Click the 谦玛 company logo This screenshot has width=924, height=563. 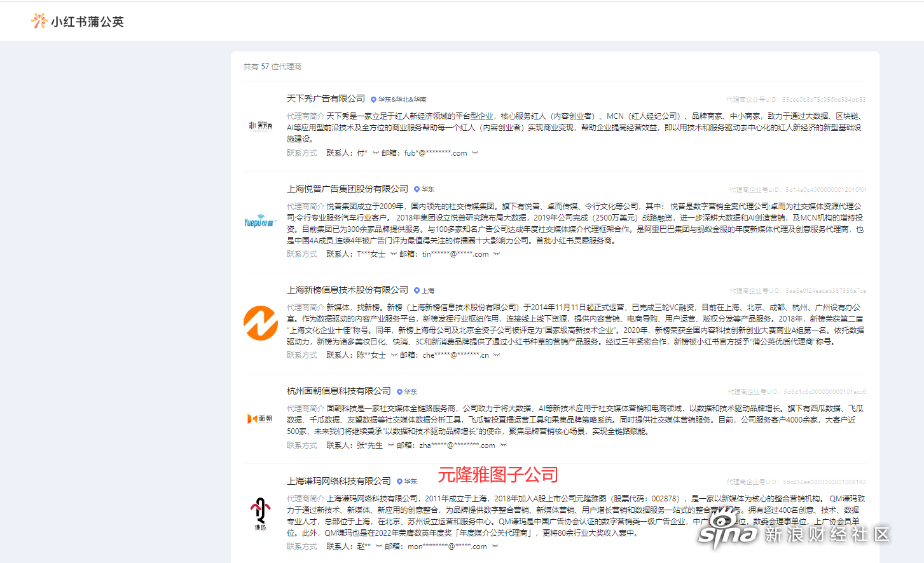(261, 514)
